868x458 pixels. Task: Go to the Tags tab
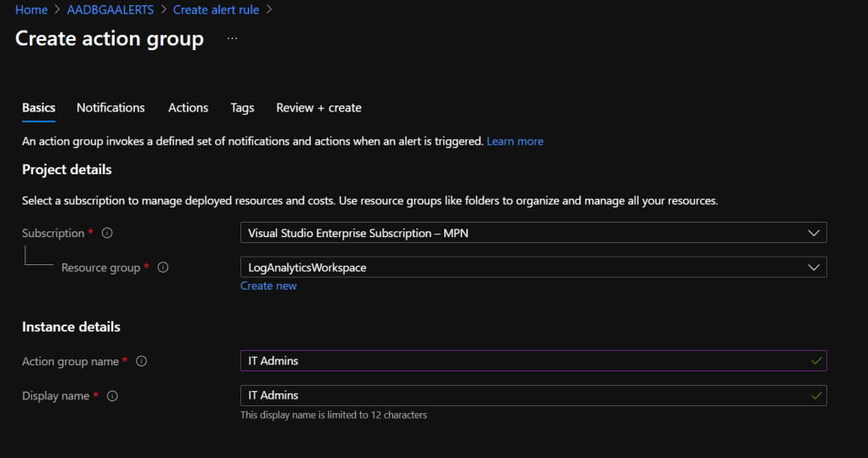[242, 108]
